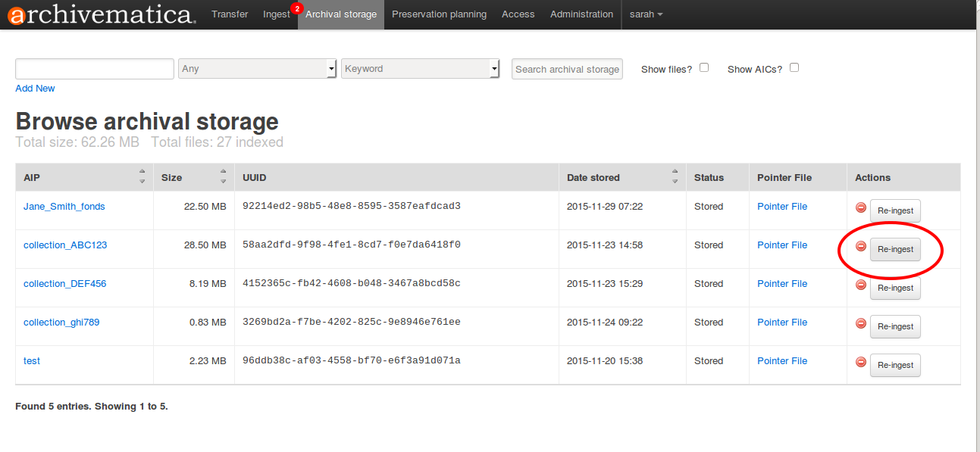Open the collection_DEF456 pointer file link
The image size is (980, 452).
[x=782, y=284]
